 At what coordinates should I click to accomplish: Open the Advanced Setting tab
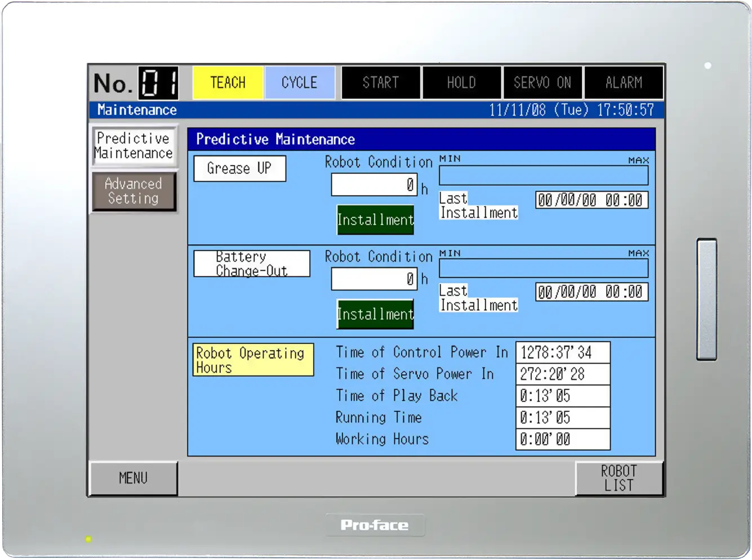pos(134,191)
